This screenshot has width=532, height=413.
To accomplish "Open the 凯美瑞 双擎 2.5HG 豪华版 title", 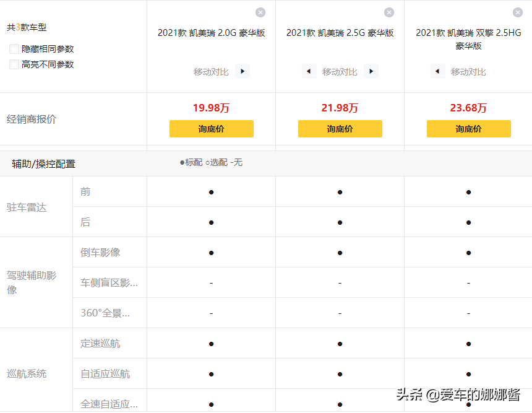I will click(468, 40).
